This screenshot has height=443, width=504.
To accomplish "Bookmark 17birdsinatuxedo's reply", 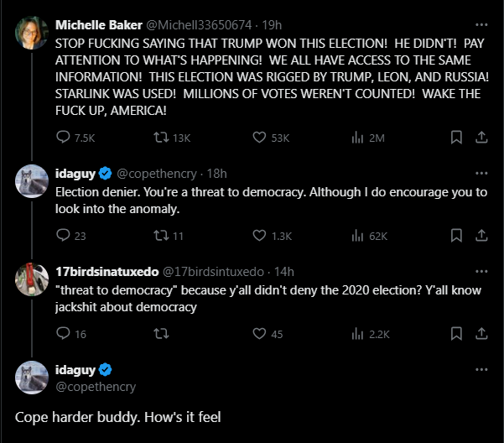I will pos(456,334).
